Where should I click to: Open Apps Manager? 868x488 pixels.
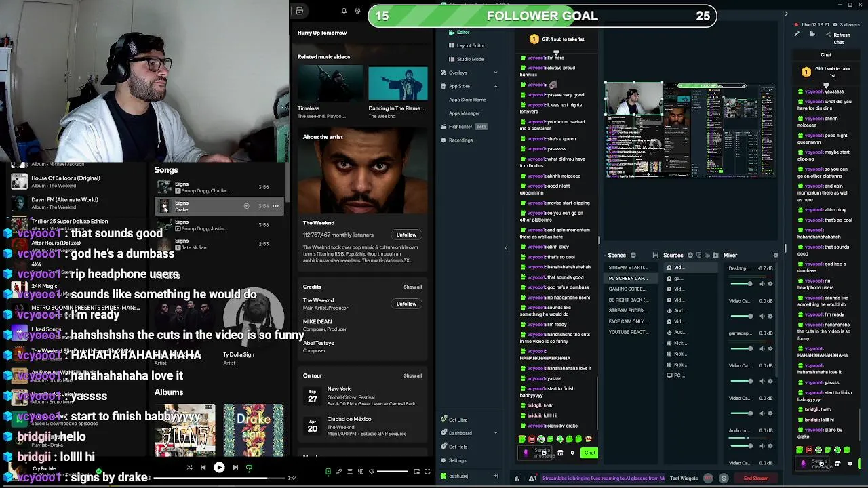(x=464, y=113)
